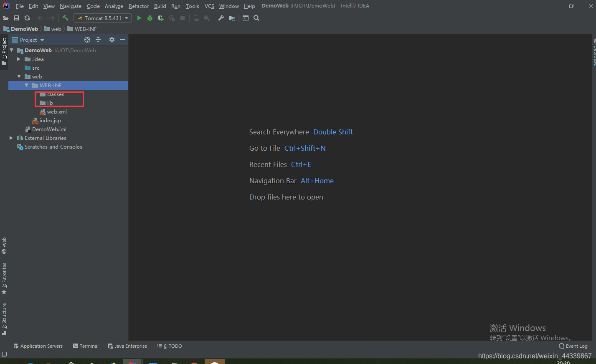Click tool window toggle icon at bottom-left
The width and height of the screenshot is (596, 364).
coord(4,354)
